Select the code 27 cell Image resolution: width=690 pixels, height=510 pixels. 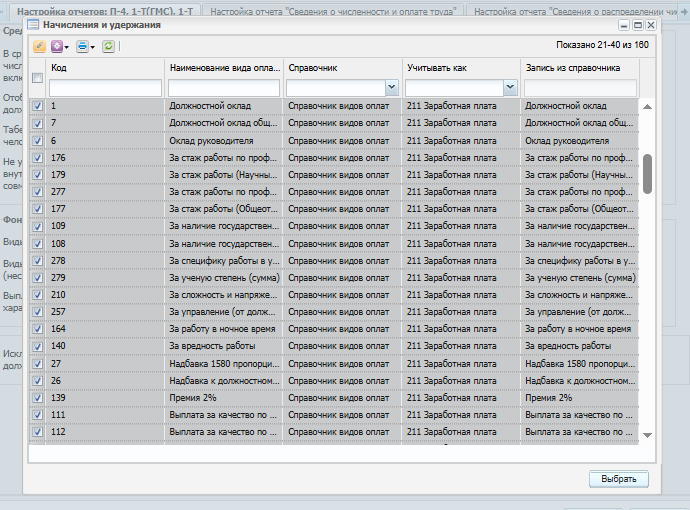(105, 363)
